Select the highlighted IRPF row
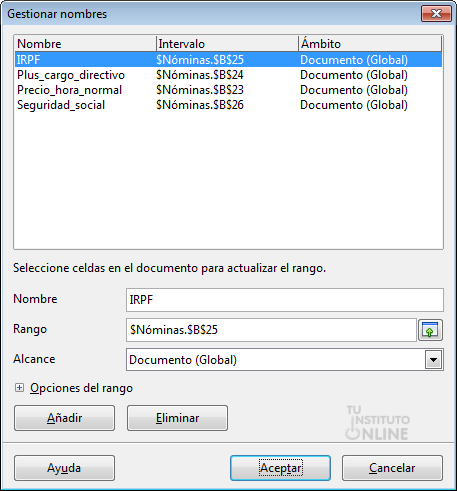 tap(228, 60)
